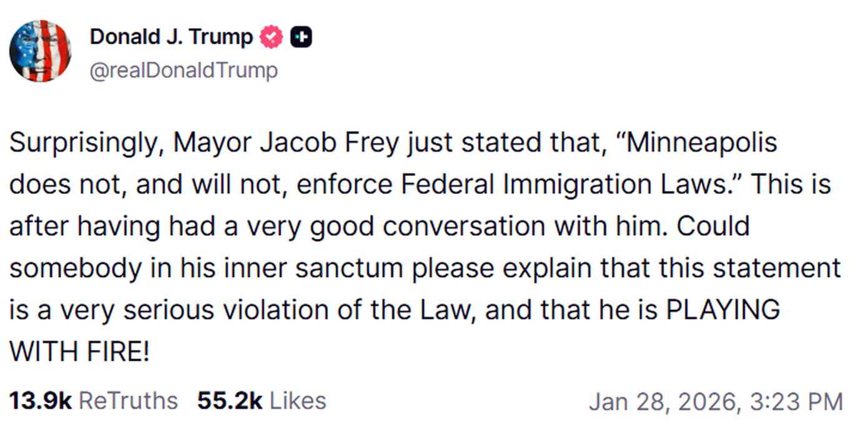The image size is (868, 435).
Task: Click the black plus badge icon
Action: (302, 37)
